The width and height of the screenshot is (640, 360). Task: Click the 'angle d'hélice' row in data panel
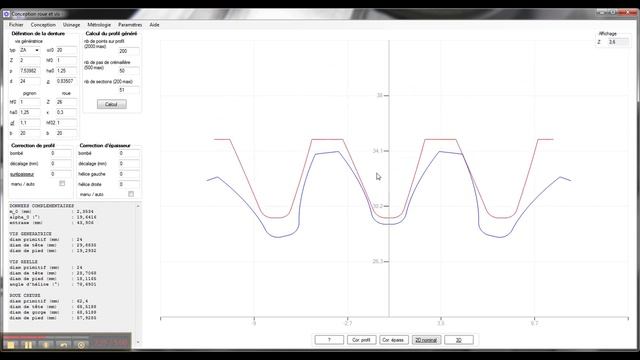point(53,284)
